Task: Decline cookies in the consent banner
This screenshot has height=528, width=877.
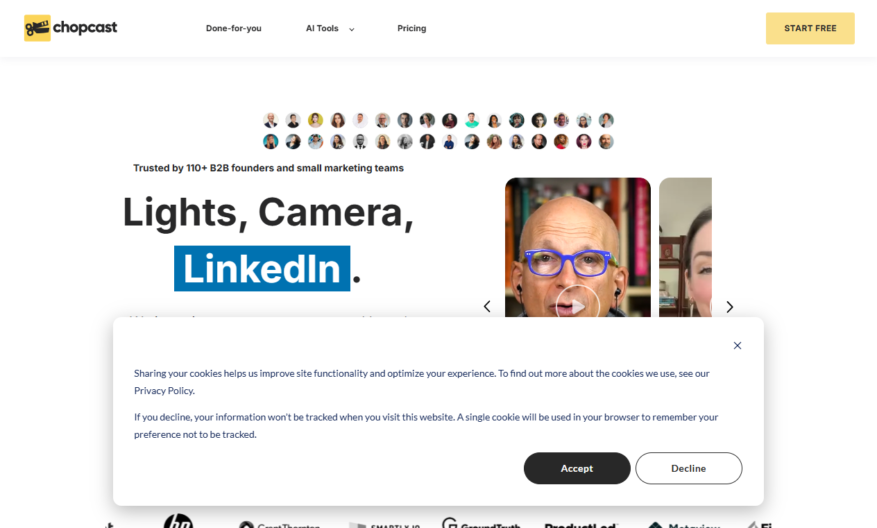Action: click(689, 468)
